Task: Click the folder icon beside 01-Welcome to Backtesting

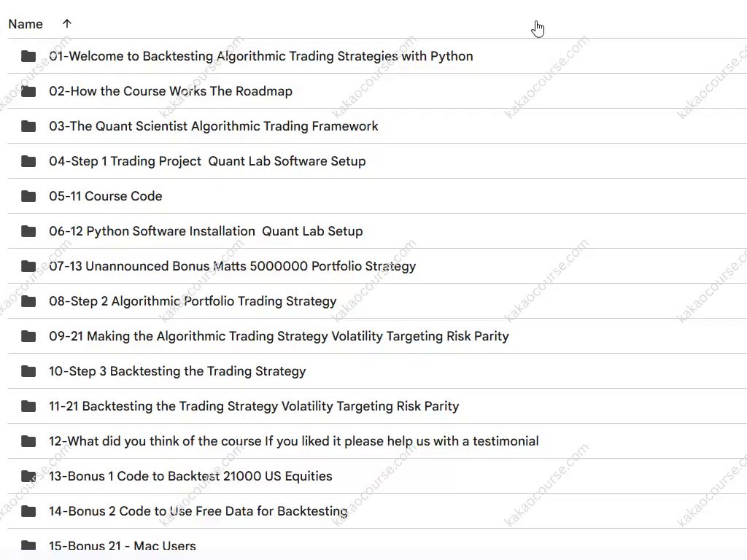Action: (x=28, y=56)
